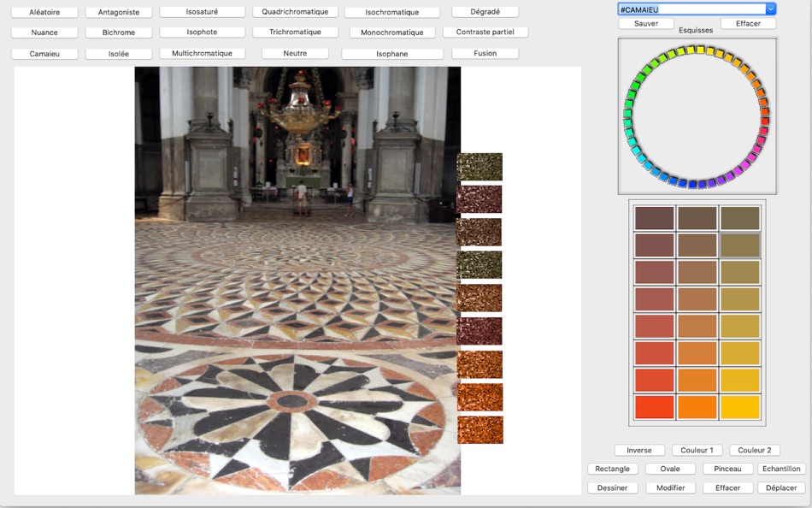Click the Neutre button

[295, 53]
